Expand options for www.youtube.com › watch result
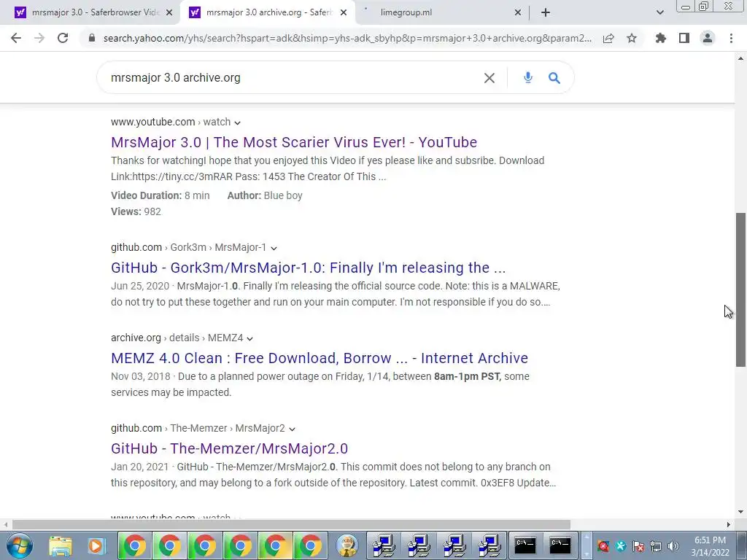The height and width of the screenshot is (560, 747). (237, 122)
